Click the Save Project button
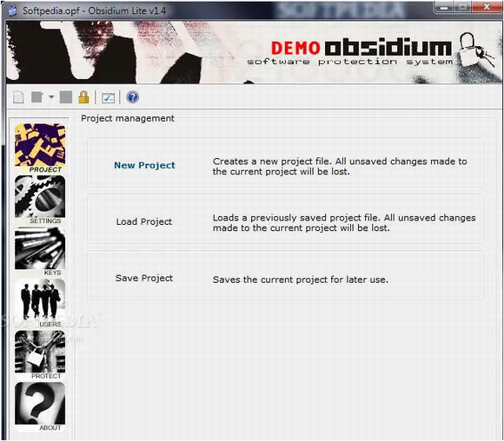This screenshot has width=504, height=441. point(144,278)
